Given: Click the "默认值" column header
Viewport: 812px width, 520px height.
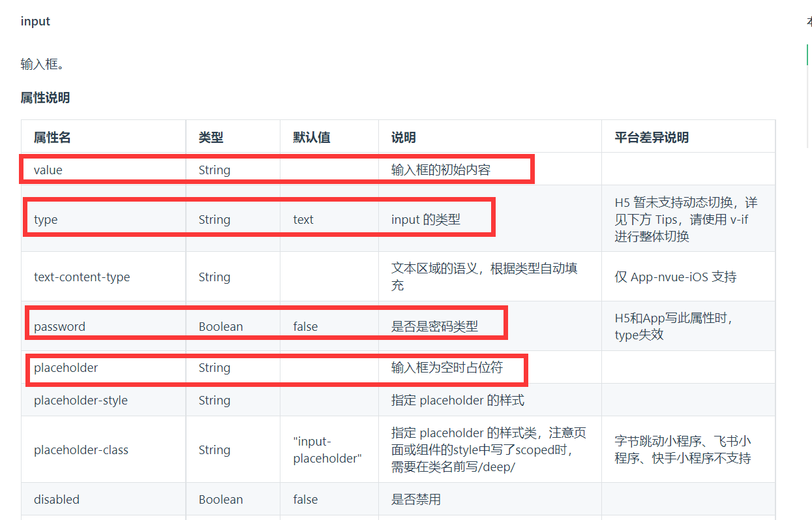Looking at the screenshot, I should coord(312,137).
